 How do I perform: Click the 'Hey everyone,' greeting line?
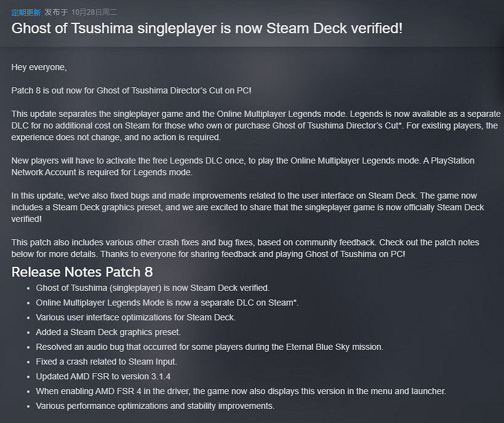pyautogui.click(x=39, y=67)
